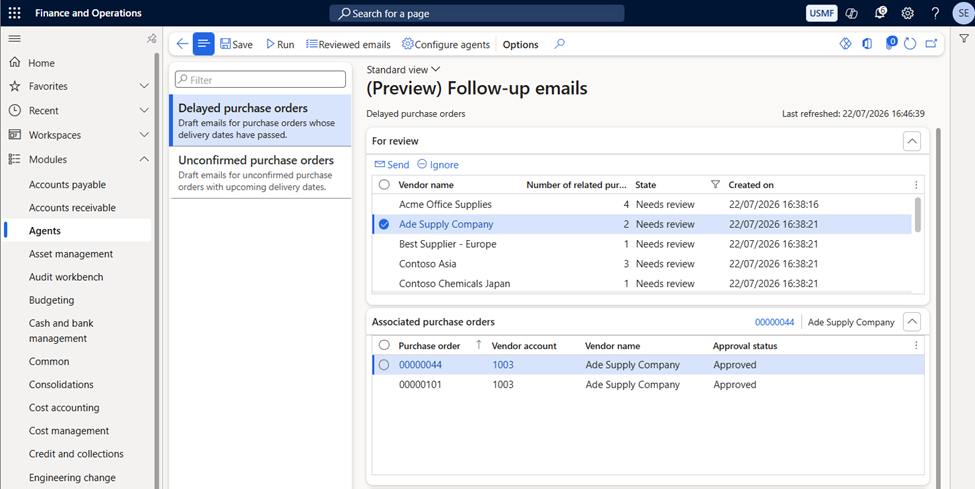Select the Acme Office Supplies row
The height and width of the screenshot is (489, 975).
pos(642,204)
